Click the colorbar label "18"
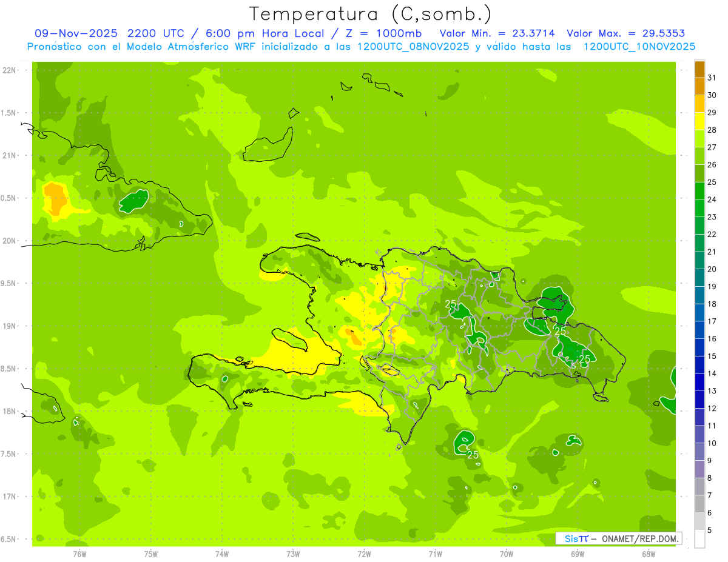The width and height of the screenshot is (728, 562). coord(712,304)
